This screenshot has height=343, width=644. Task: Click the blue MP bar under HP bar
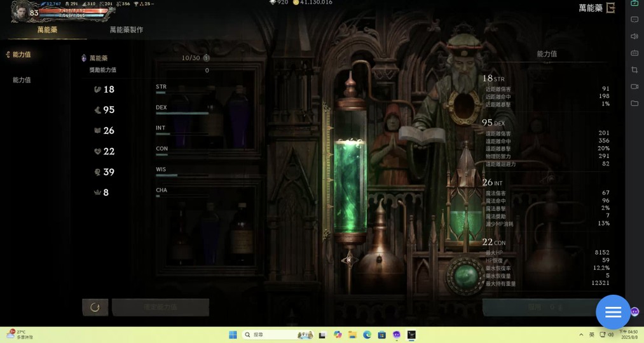[x=72, y=15]
